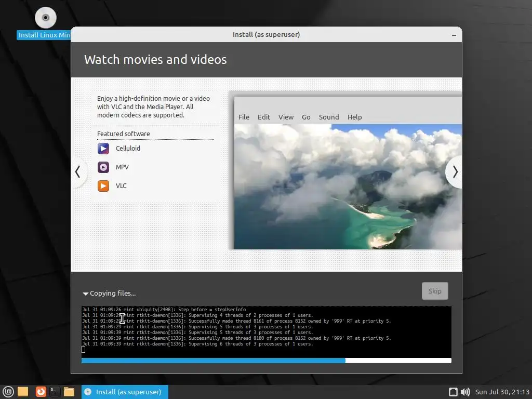Advance to the next slideshow slide
Viewport: 532px width, 399px height.
(455, 172)
